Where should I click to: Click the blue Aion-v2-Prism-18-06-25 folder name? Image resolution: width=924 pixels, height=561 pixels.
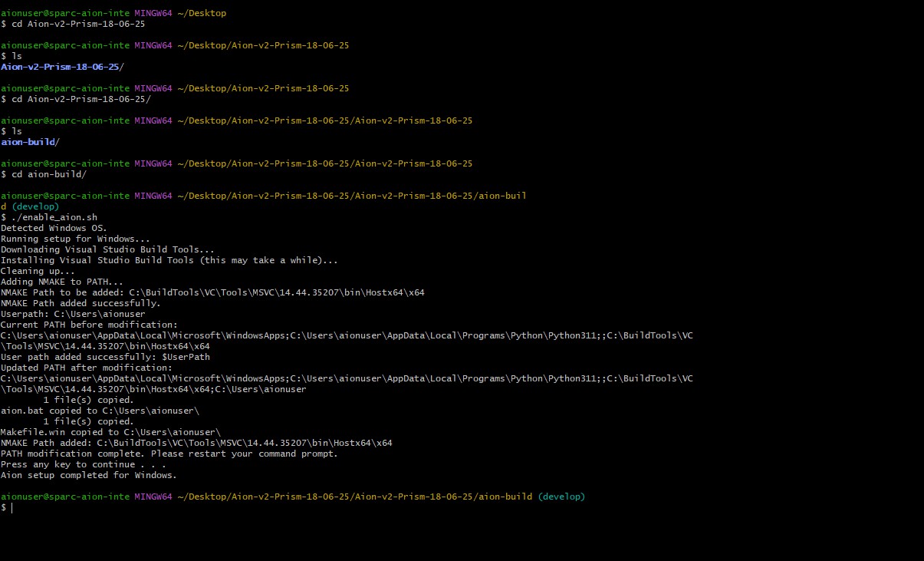tap(60, 67)
